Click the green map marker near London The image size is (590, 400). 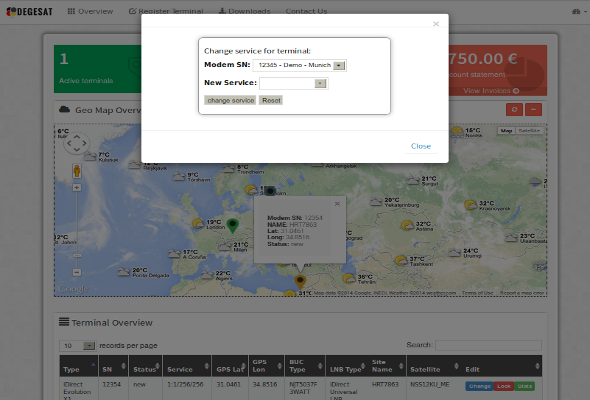[x=233, y=226]
